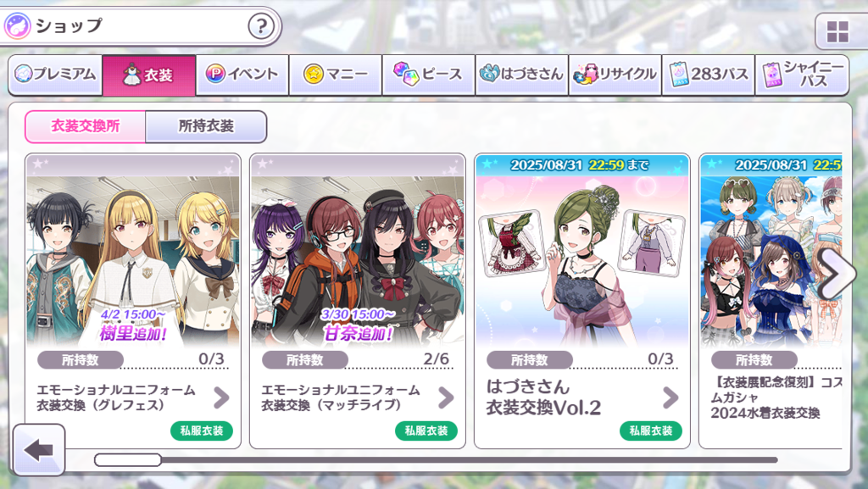Switch to the リサイクル tab
This screenshot has width=868, height=489.
pyautogui.click(x=615, y=75)
